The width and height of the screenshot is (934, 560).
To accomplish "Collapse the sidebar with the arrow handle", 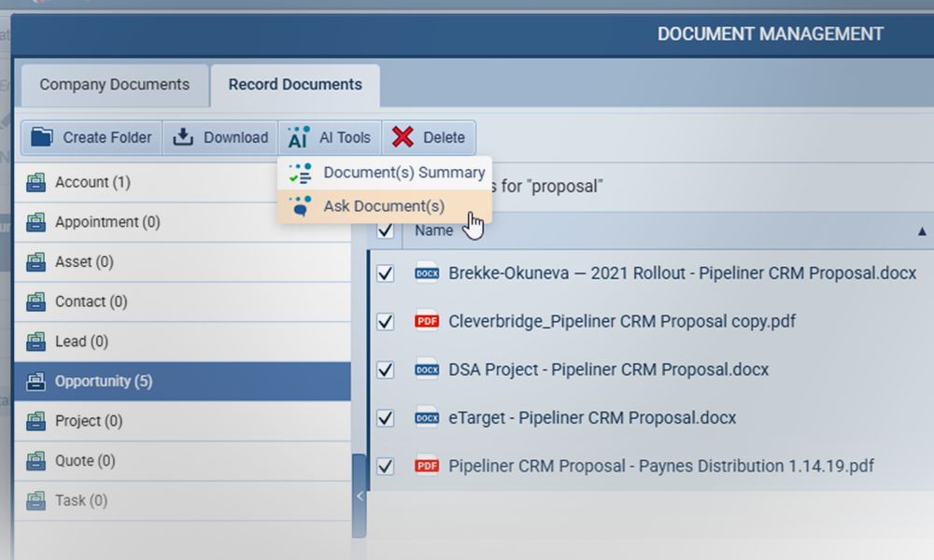I will point(360,497).
